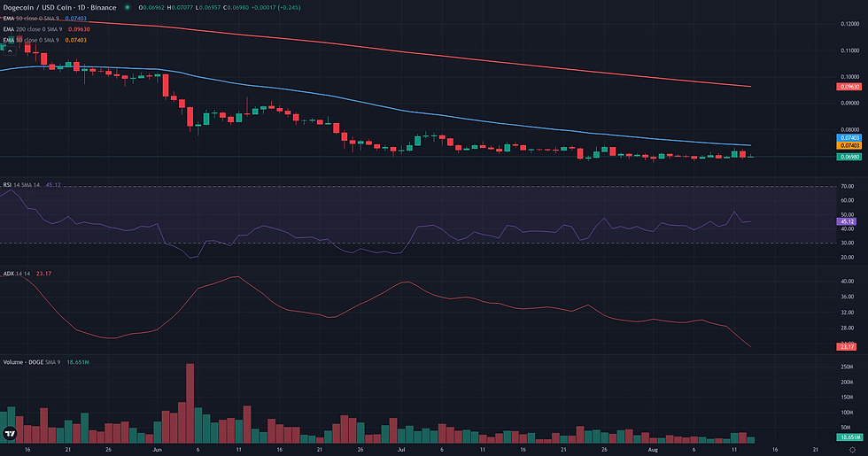Click the 70.00 RSI axis label
The height and width of the screenshot is (456, 868).
pyautogui.click(x=847, y=187)
